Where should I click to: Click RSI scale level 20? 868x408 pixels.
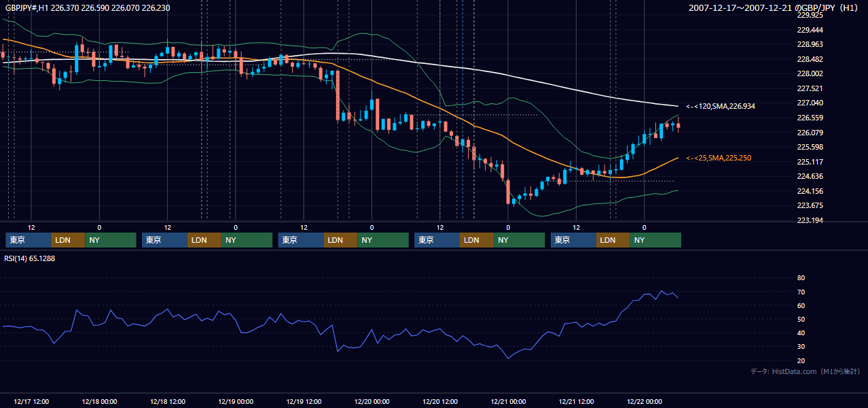(801, 360)
